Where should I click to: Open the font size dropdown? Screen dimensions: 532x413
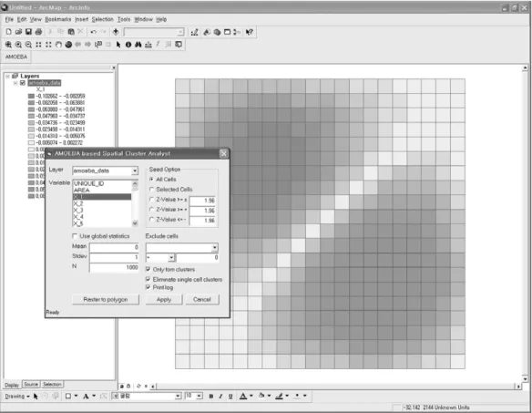(199, 396)
